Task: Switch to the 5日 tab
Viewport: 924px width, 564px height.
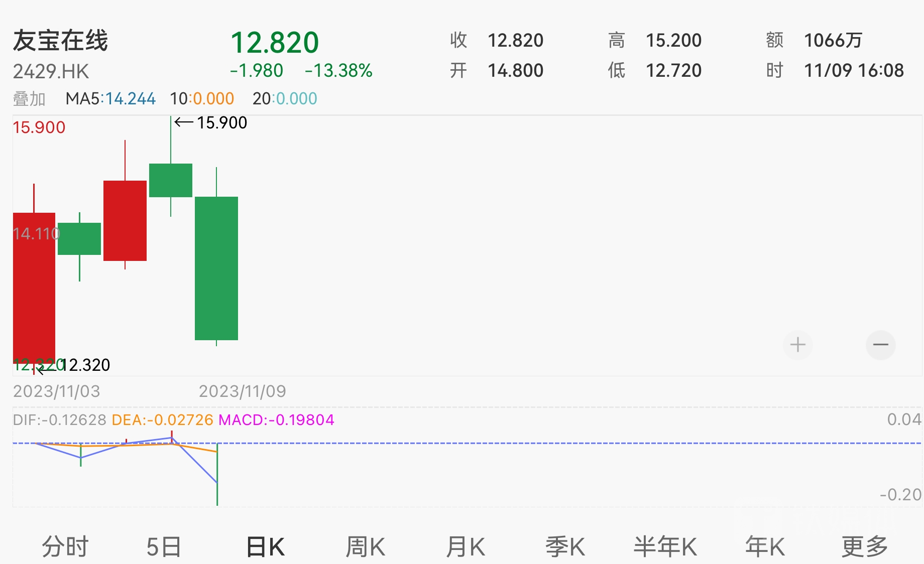Action: point(164,546)
